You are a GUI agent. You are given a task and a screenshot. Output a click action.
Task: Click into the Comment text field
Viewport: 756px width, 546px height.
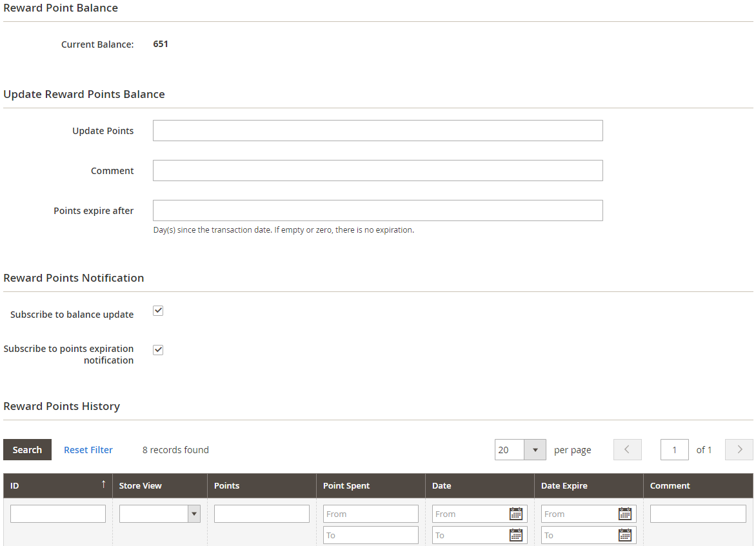click(x=377, y=171)
